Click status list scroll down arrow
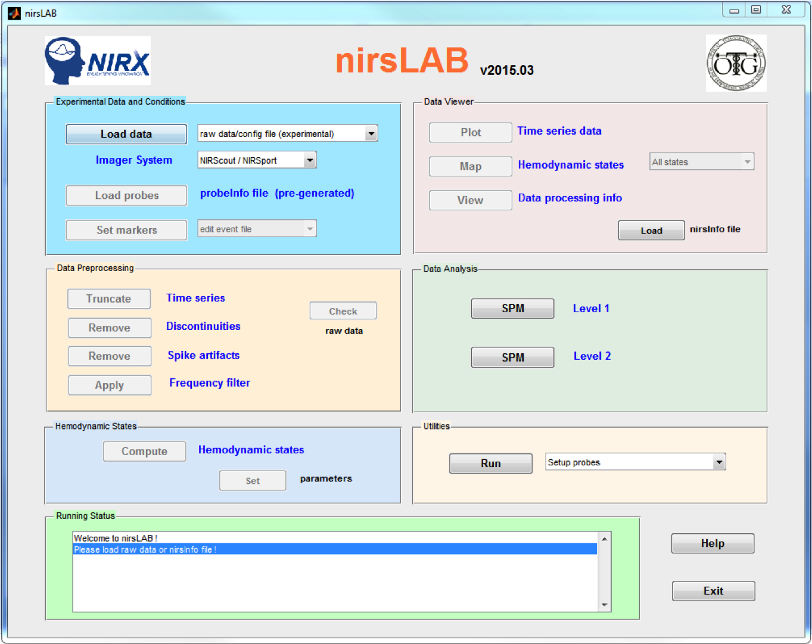 604,605
